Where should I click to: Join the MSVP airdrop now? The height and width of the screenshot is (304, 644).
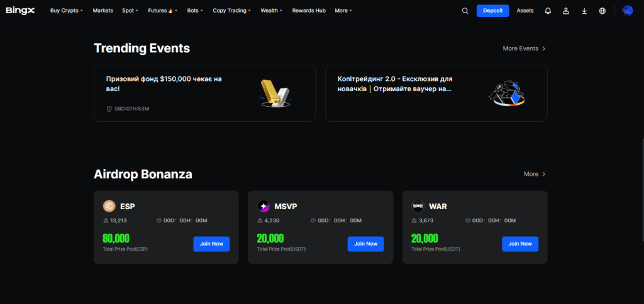tap(365, 244)
